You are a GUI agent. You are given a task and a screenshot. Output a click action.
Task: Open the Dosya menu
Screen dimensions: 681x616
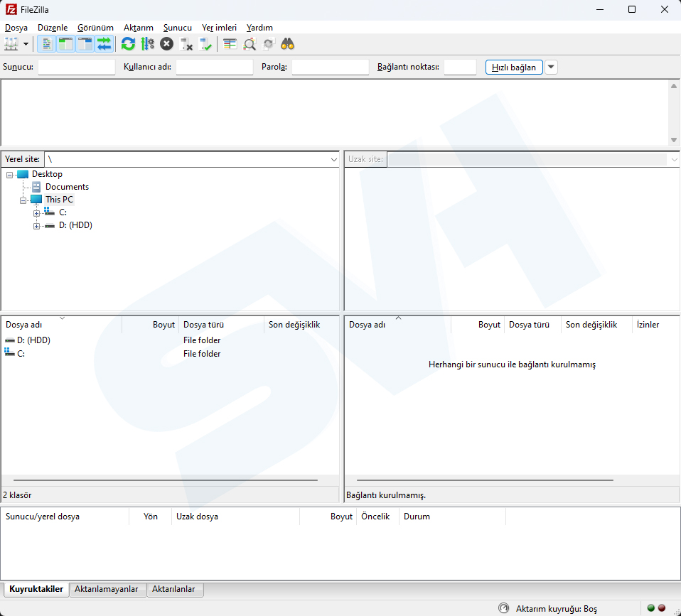click(16, 28)
